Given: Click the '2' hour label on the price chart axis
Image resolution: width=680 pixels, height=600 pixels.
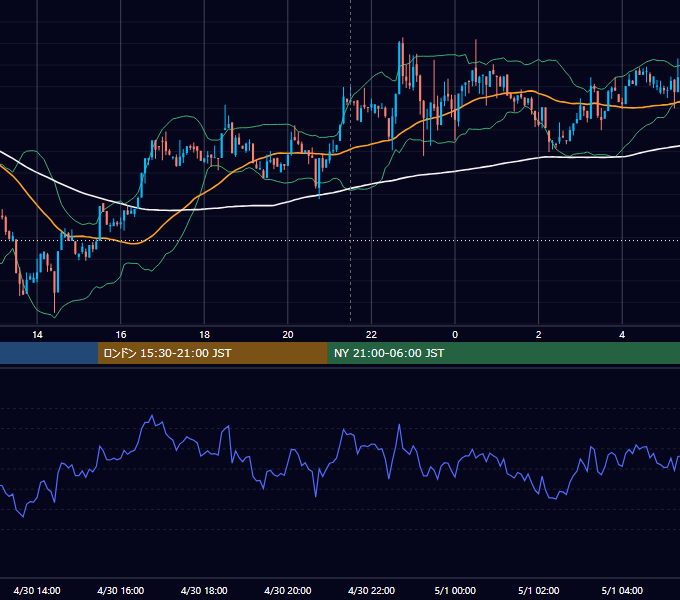Looking at the screenshot, I should 539,335.
